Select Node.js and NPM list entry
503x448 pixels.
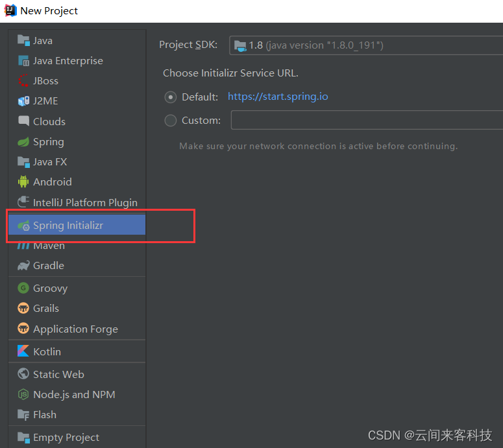(x=74, y=395)
